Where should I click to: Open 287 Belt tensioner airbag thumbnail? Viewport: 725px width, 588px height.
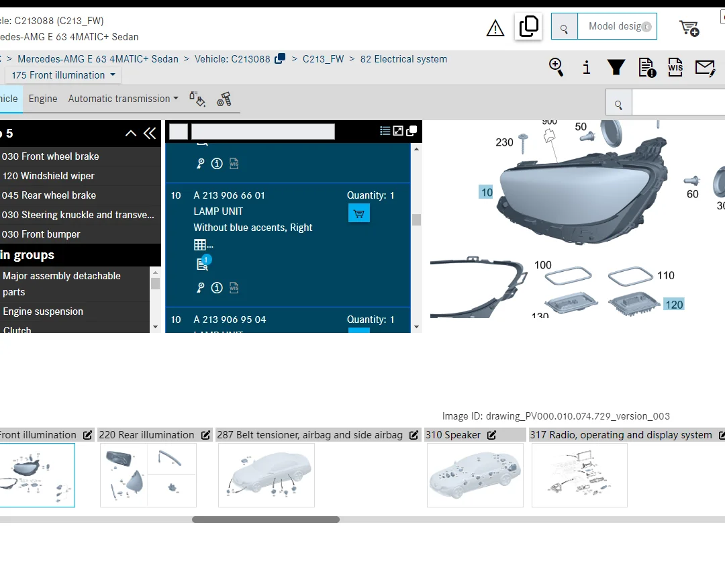(267, 475)
